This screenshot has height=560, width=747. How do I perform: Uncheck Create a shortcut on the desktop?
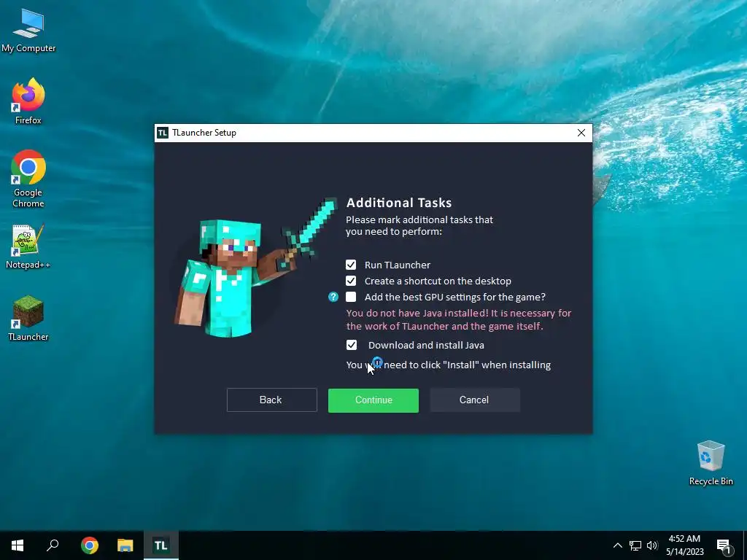point(351,281)
